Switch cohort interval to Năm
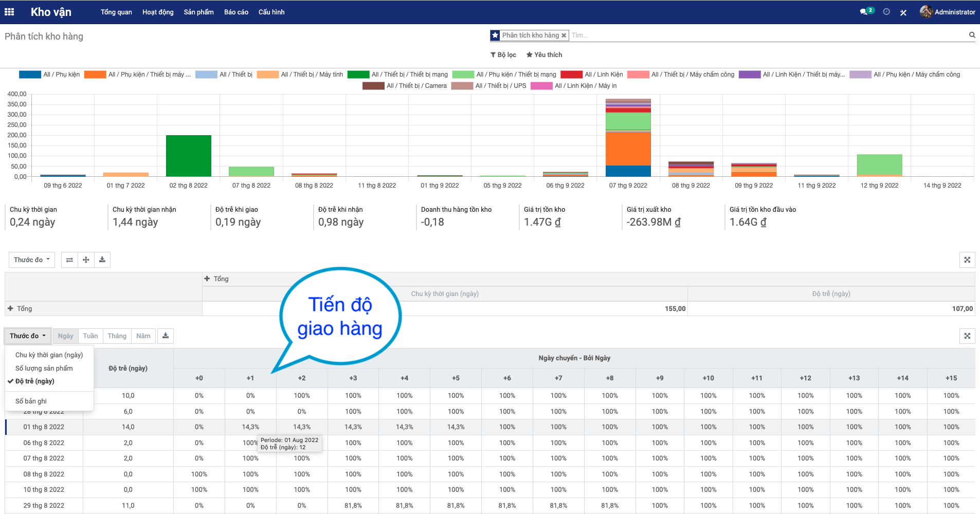The image size is (980, 514). pyautogui.click(x=143, y=336)
